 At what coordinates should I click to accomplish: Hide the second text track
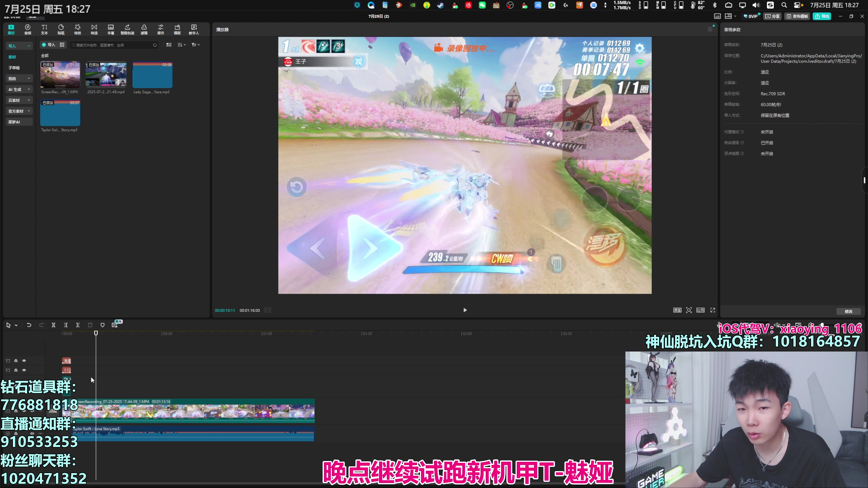click(x=24, y=370)
